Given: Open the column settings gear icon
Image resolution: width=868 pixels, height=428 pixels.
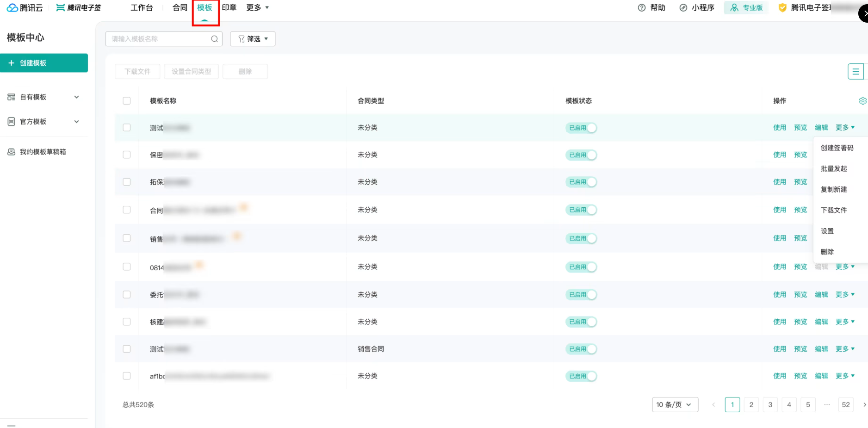Looking at the screenshot, I should (x=862, y=101).
